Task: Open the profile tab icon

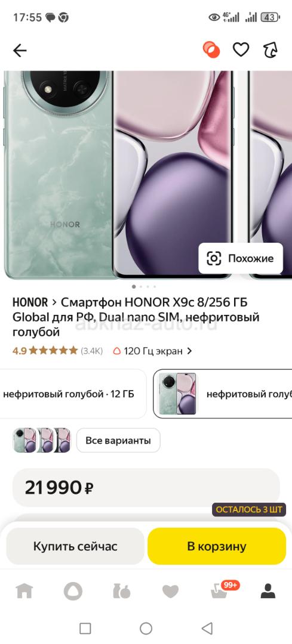Action: pos(268,592)
